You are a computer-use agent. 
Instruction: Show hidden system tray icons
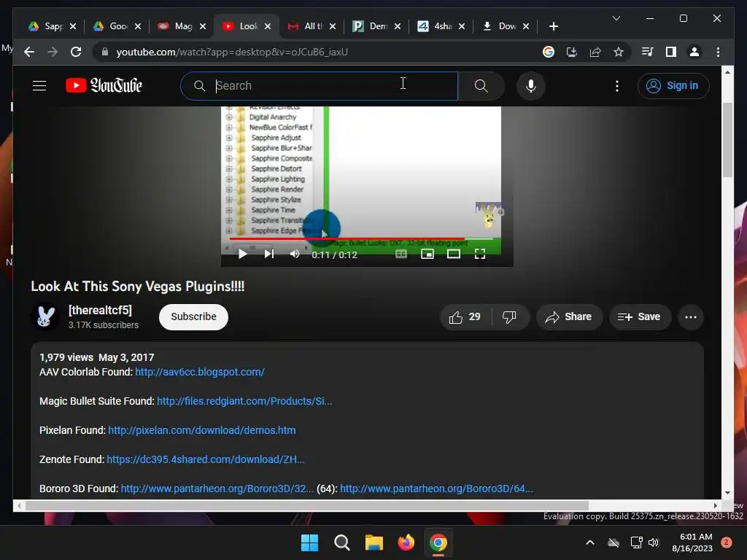589,542
